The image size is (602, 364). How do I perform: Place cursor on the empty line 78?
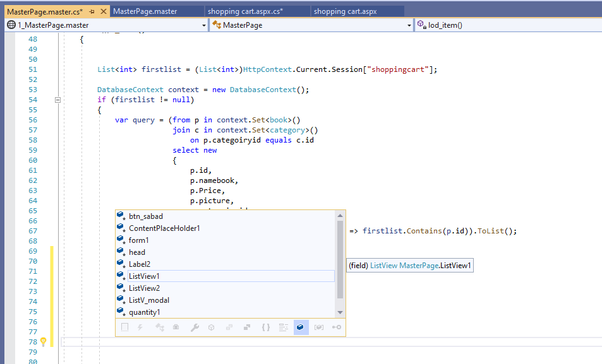[330, 342]
